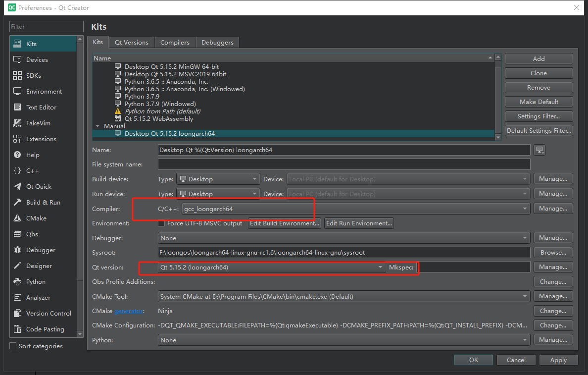
Task: Open the Help settings category
Action: click(43, 155)
